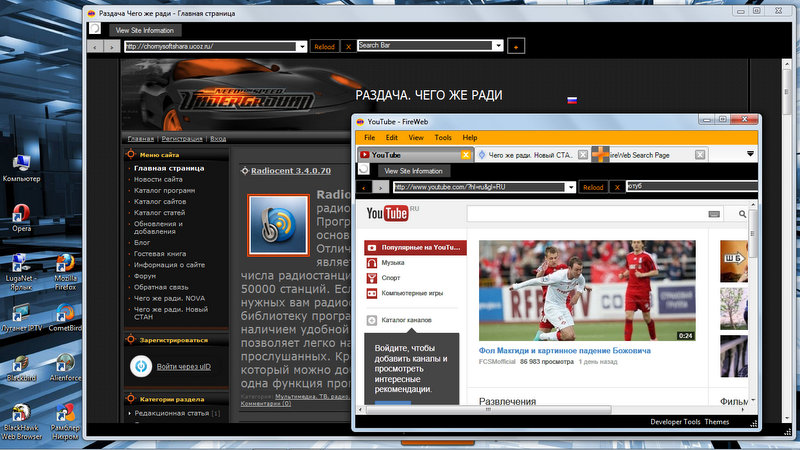Open the View menu in FireWeb

click(x=416, y=138)
